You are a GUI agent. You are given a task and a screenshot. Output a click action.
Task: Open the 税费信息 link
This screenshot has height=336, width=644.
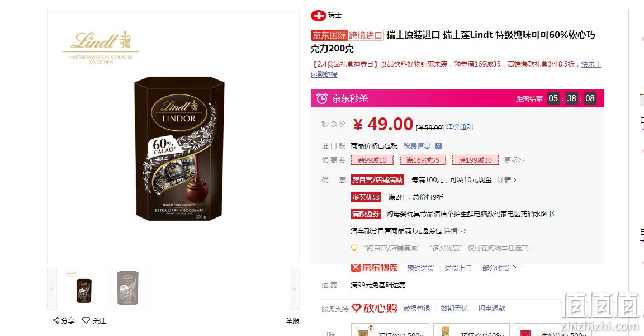pyautogui.click(x=417, y=146)
